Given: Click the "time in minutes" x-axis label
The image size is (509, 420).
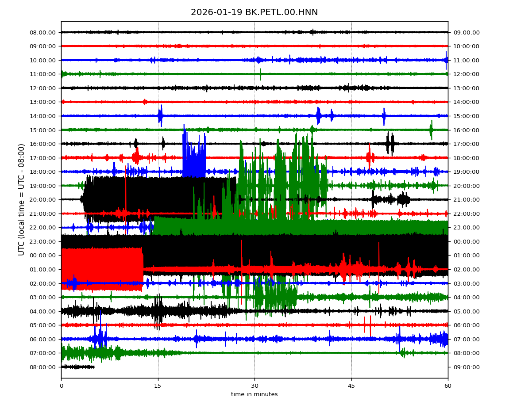Looking at the screenshot, I should pos(254,394).
